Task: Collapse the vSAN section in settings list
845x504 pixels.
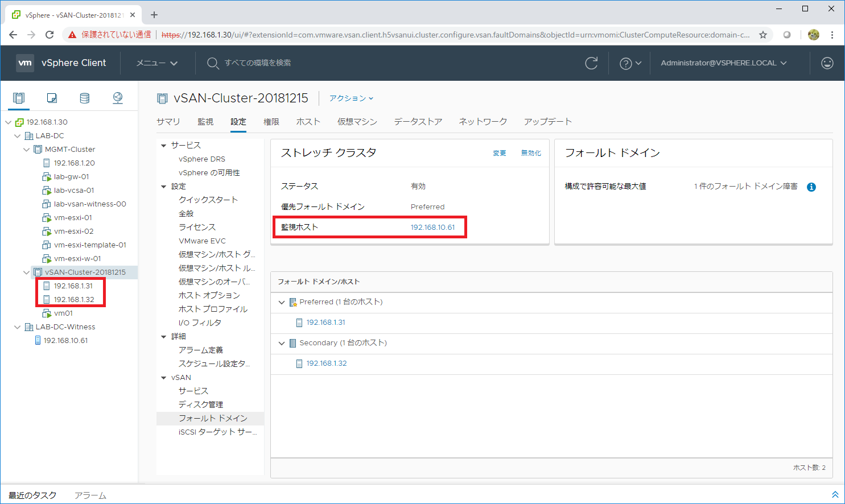Action: click(x=164, y=378)
